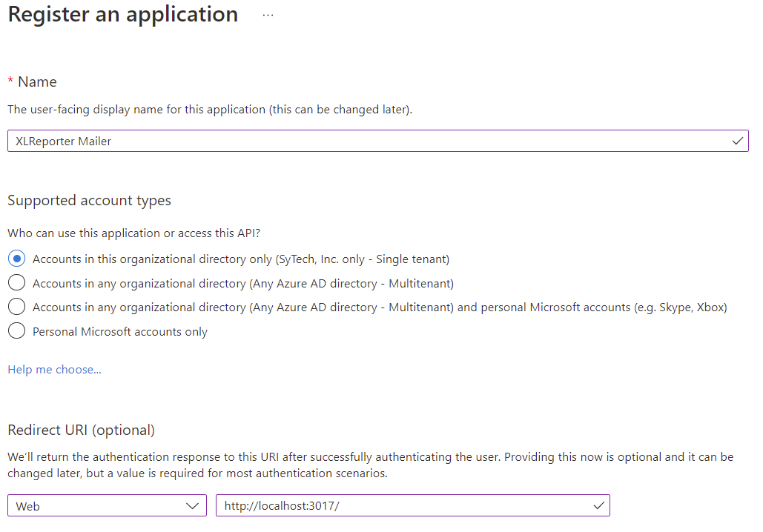Click the Name field label
Viewport: 763px width, 532px height.
point(37,82)
